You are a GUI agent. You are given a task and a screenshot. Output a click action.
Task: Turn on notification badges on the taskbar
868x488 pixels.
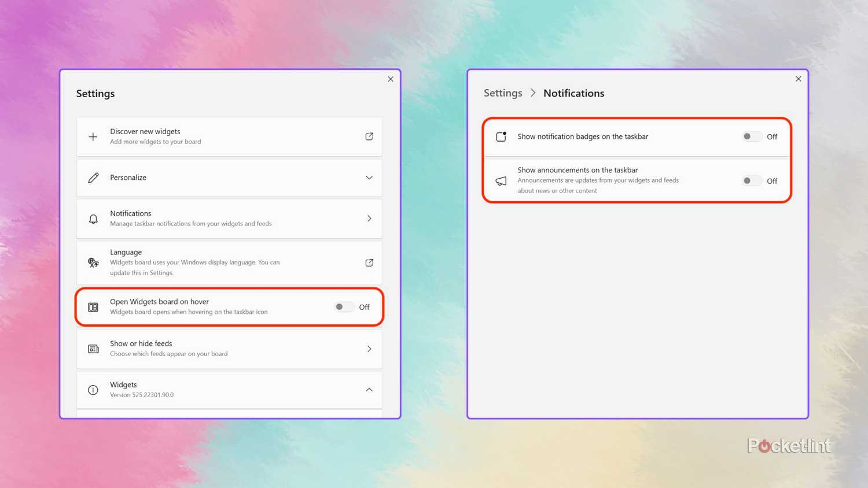pos(751,136)
